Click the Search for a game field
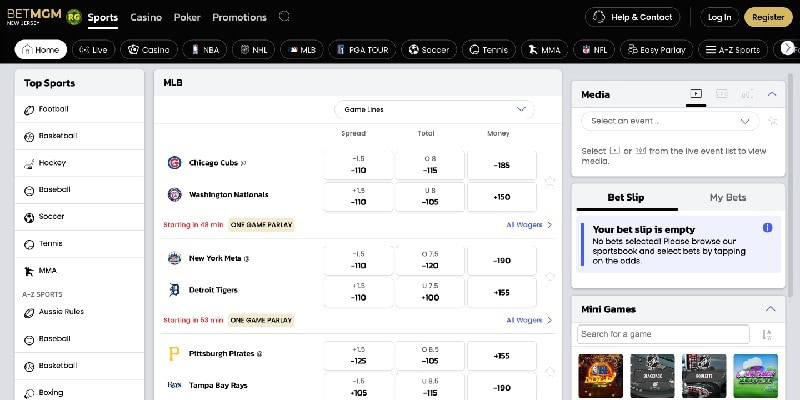The width and height of the screenshot is (800, 400). [663, 334]
